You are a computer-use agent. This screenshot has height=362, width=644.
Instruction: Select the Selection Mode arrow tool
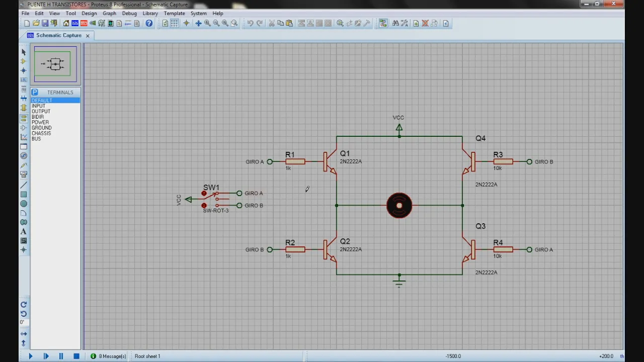pos(24,52)
